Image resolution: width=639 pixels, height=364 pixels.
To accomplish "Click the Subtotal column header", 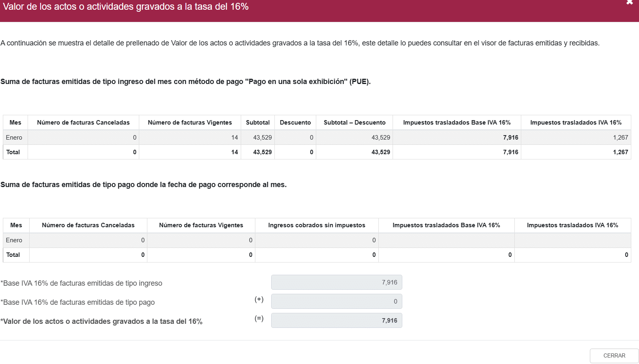I will click(258, 123).
